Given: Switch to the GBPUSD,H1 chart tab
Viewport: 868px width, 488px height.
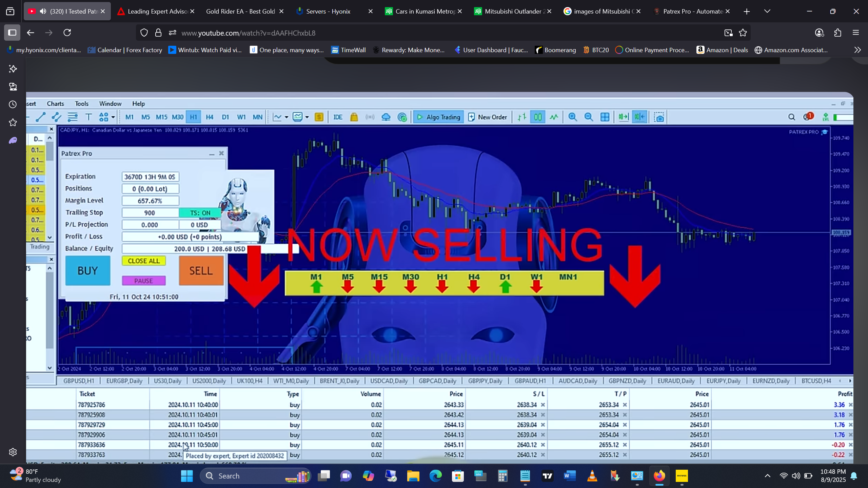Looking at the screenshot, I should coord(79,381).
